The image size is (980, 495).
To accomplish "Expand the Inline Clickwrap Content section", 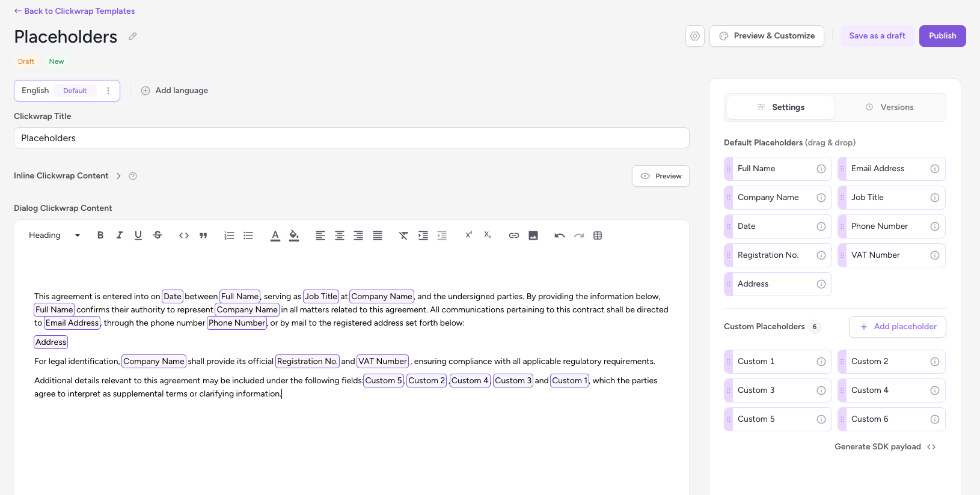I will (x=118, y=176).
